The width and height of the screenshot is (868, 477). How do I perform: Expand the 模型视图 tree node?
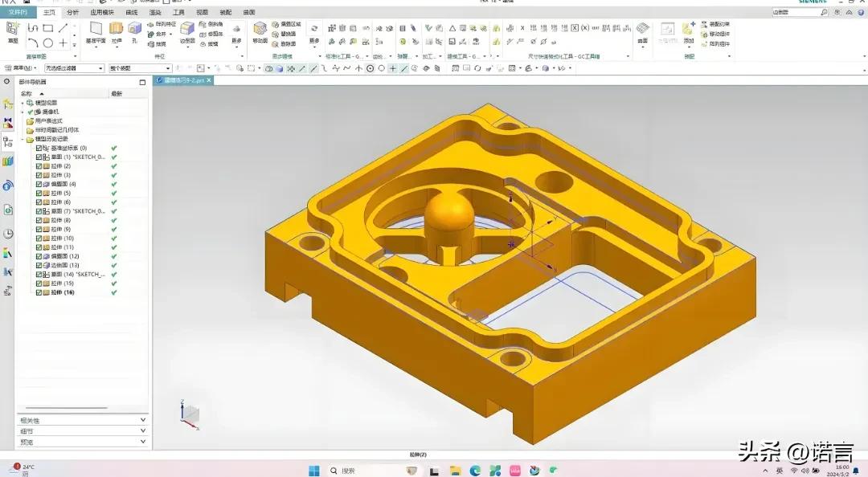[23, 103]
